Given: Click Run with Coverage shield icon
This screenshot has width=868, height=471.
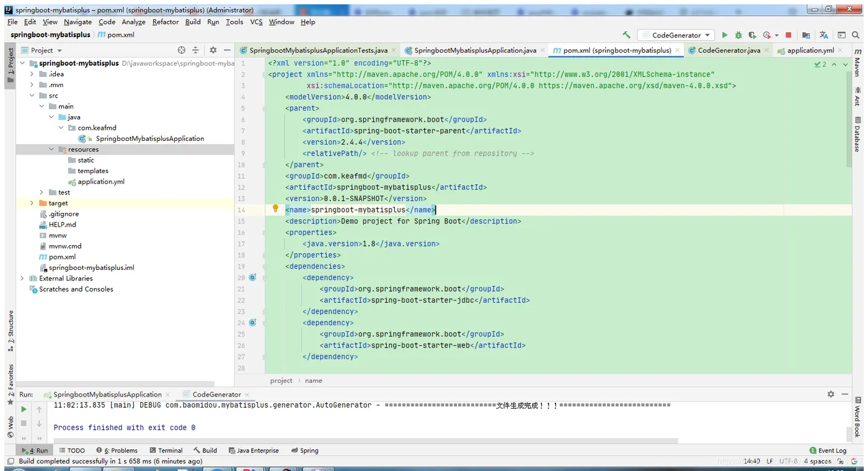Looking at the screenshot, I should tap(752, 35).
